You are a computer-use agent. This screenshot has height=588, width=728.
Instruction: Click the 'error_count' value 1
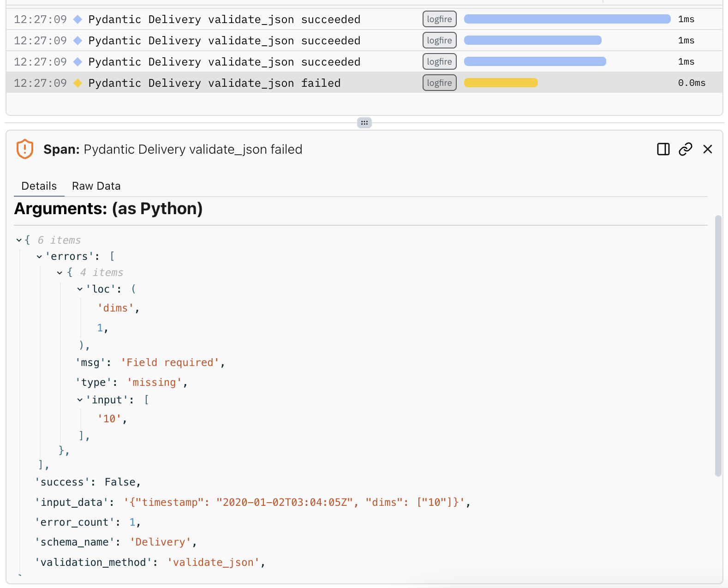(x=132, y=522)
